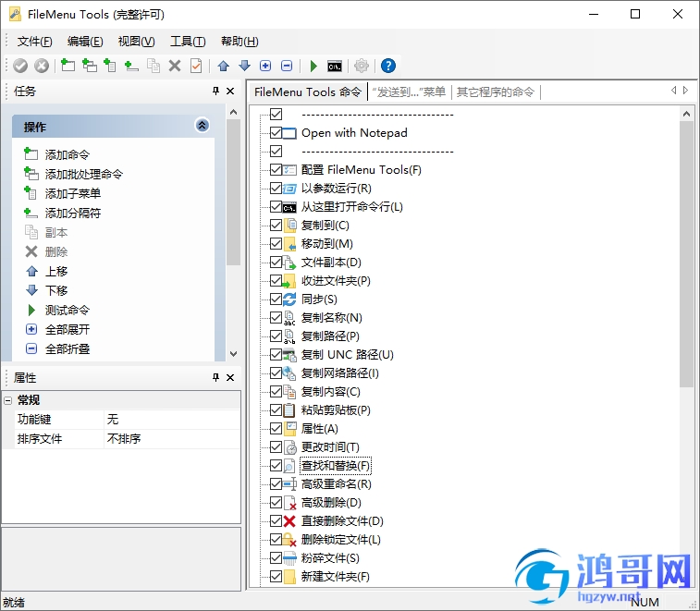Click 添加分隔符 in the task pane

click(73, 213)
